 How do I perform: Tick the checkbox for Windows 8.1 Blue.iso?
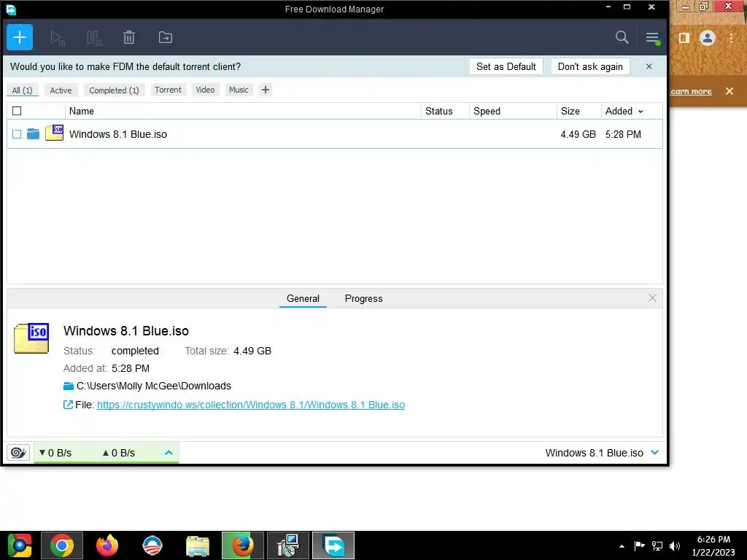pos(17,134)
